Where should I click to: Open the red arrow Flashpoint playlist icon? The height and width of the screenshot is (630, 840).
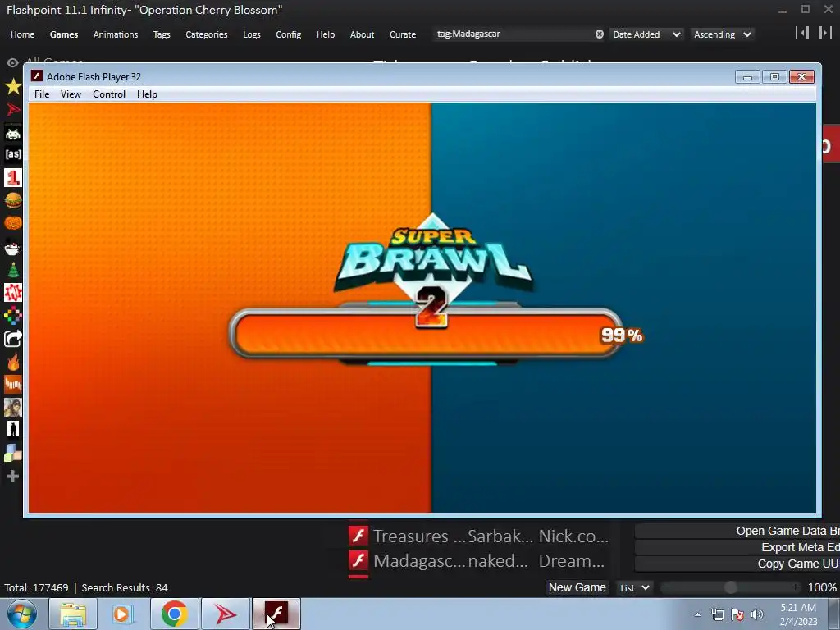pyautogui.click(x=13, y=109)
